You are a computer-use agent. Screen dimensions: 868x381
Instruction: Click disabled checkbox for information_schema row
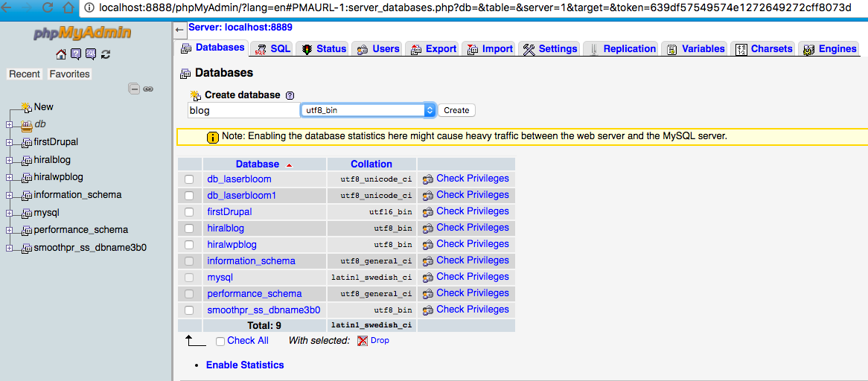(x=189, y=260)
